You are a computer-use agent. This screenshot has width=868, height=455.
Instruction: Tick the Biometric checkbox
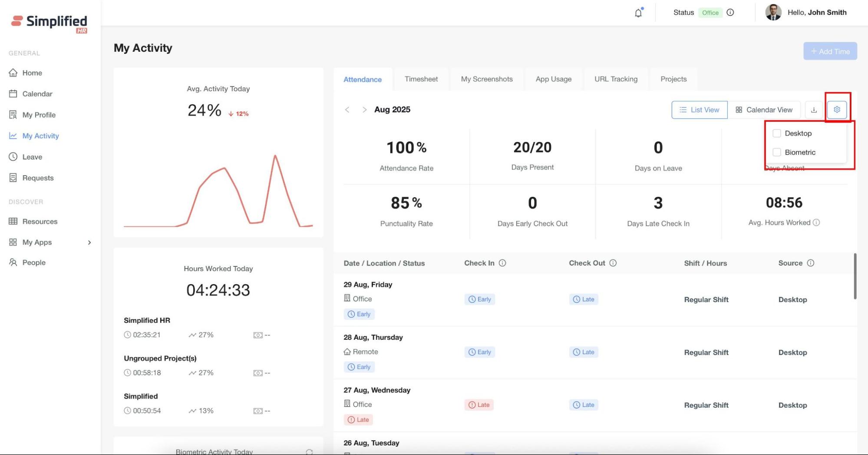777,152
